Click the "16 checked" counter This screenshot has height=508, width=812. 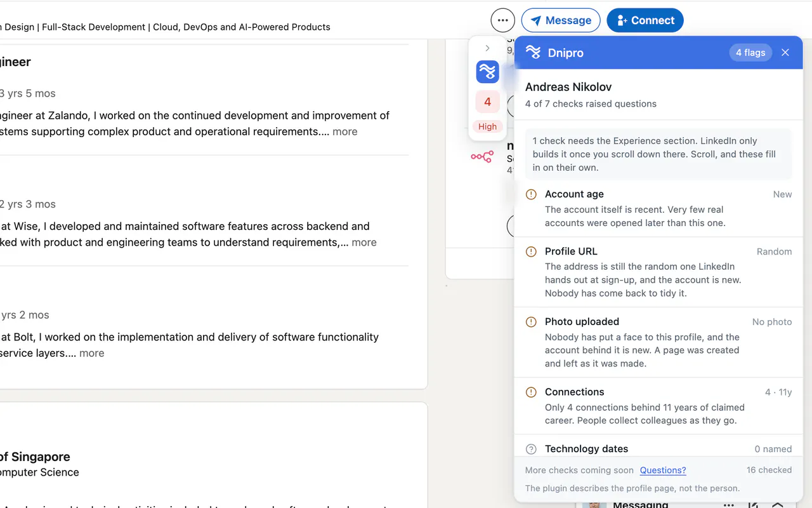(769, 471)
